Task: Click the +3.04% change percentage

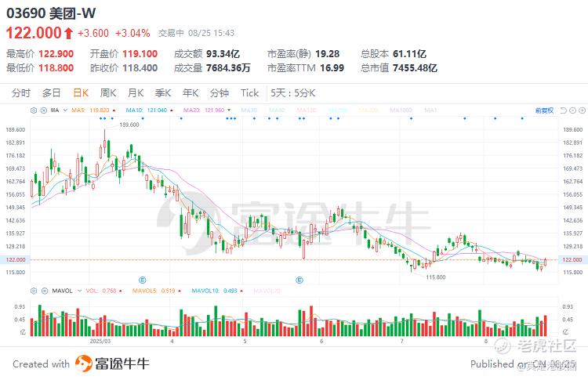Action: 132,34
